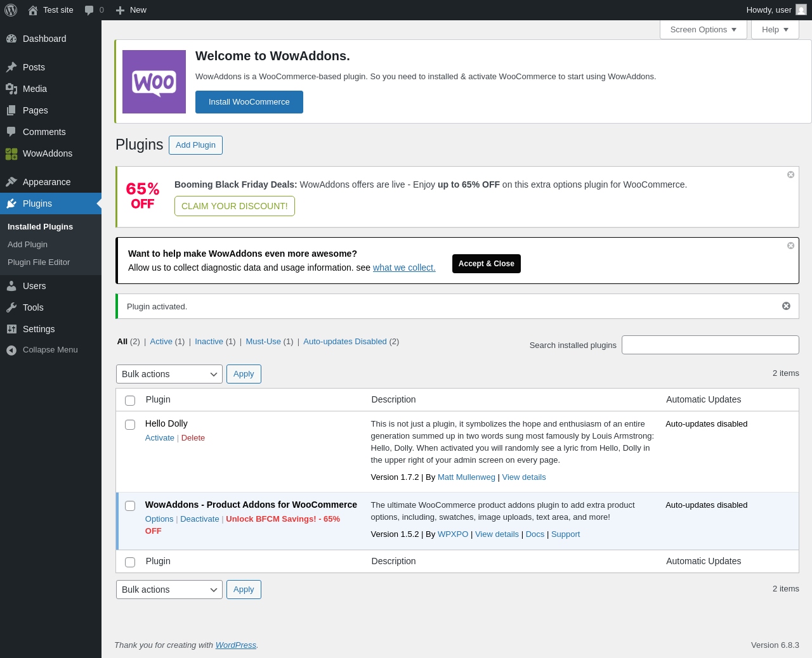Open the comments bubble icon in admin bar
This screenshot has height=658, width=812.
point(89,10)
